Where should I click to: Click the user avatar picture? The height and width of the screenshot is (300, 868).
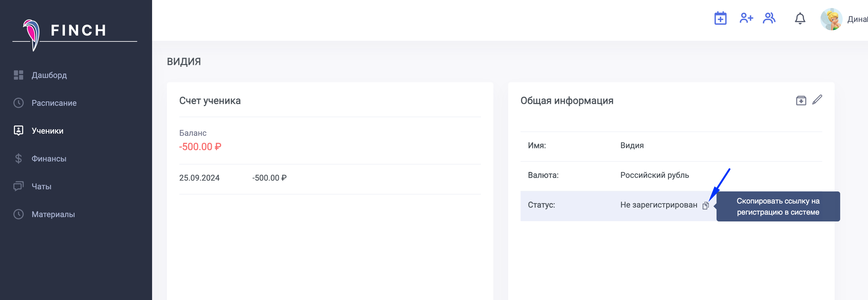(x=831, y=19)
